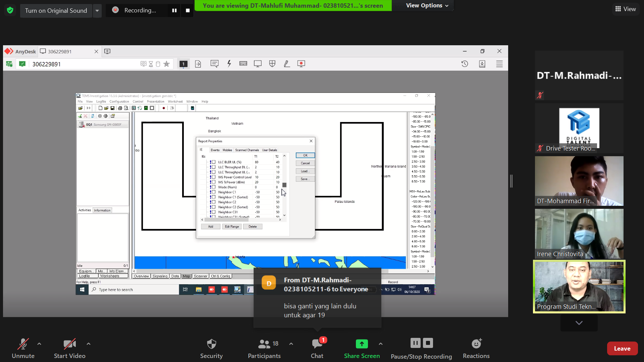The image size is (644, 362).
Task: Start AnyDesk session recording icon
Action: pos(301,64)
